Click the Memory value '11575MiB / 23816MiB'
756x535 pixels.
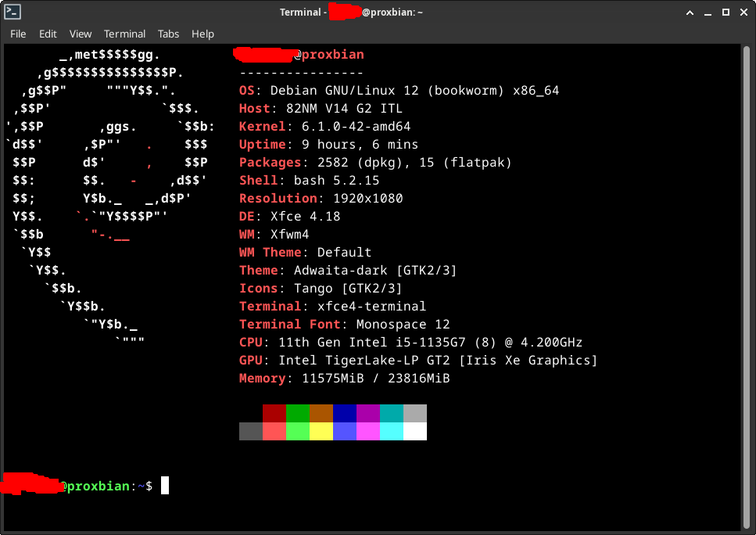(375, 379)
